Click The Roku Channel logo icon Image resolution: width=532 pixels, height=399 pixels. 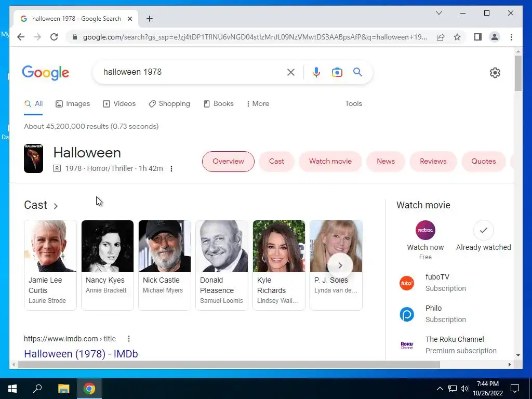coord(406,345)
